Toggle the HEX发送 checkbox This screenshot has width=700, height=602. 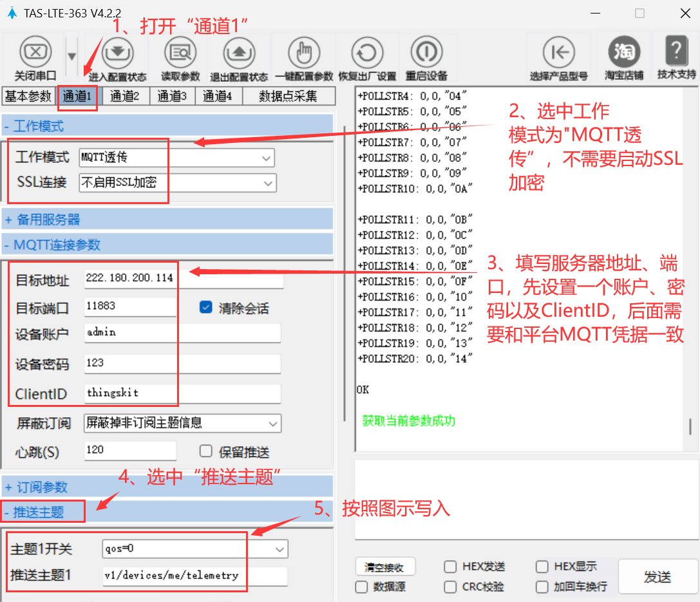tap(451, 567)
